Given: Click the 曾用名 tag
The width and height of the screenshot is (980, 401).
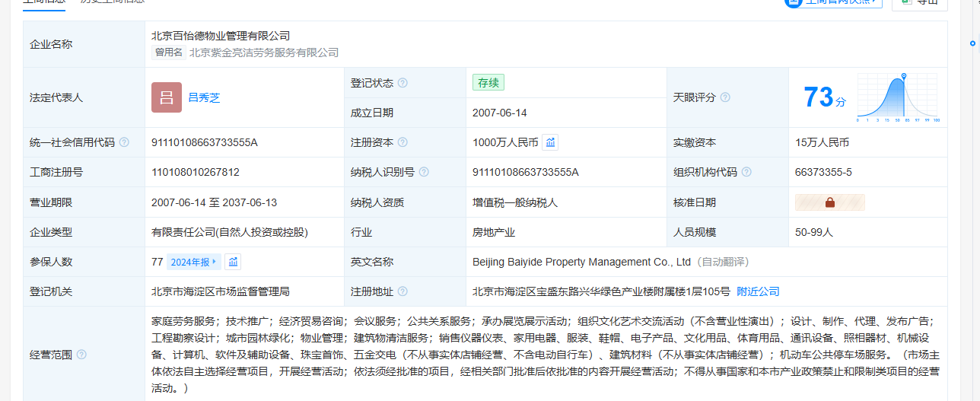Looking at the screenshot, I should pos(169,53).
